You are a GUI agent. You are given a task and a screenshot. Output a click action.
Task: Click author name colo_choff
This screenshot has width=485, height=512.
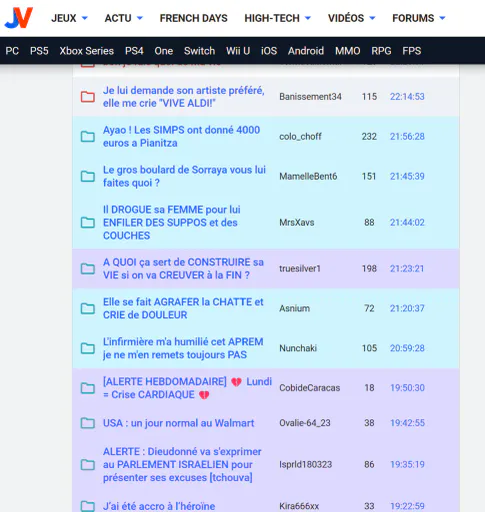click(x=300, y=136)
